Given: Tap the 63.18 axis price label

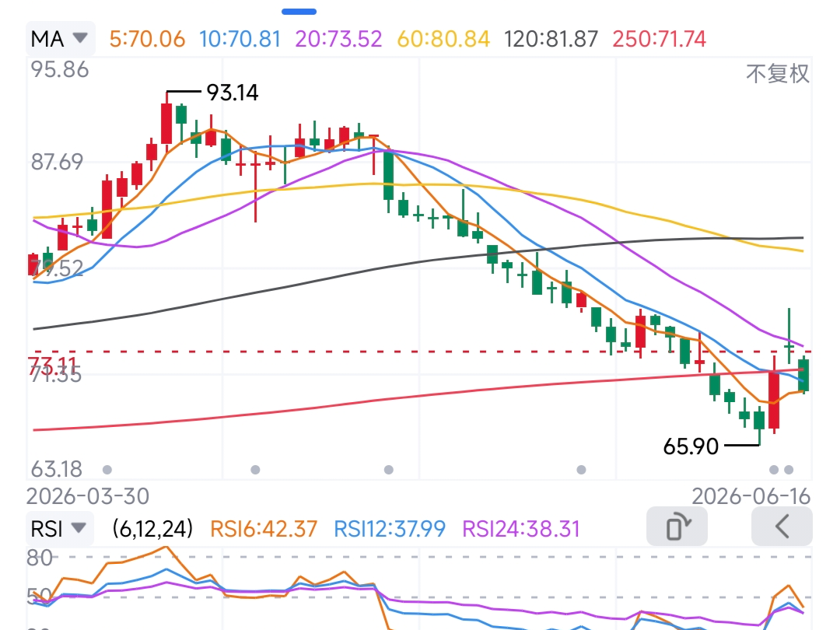Looking at the screenshot, I should 56,469.
